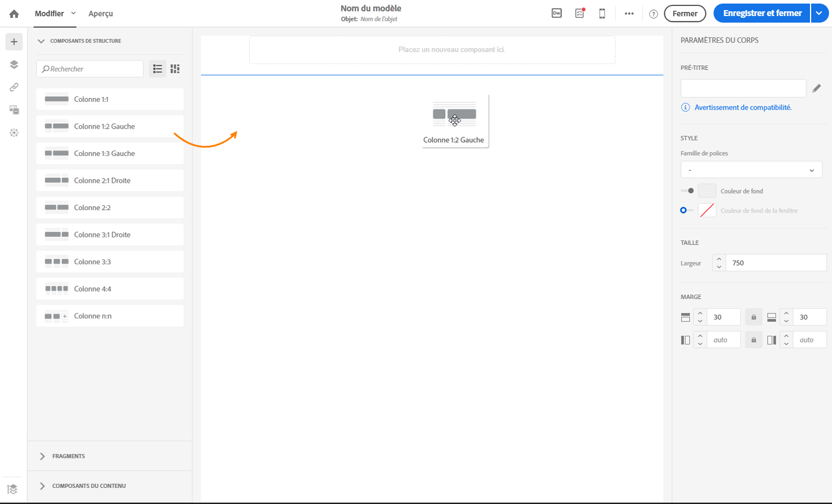Click the Nom du modèle title
Viewport: 832px width, 504px height.
tap(371, 8)
